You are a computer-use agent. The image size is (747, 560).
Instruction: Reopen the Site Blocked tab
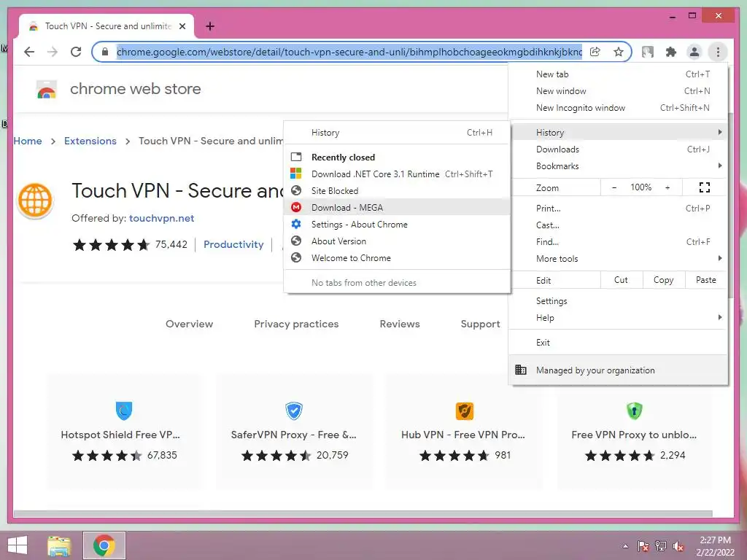397,190
